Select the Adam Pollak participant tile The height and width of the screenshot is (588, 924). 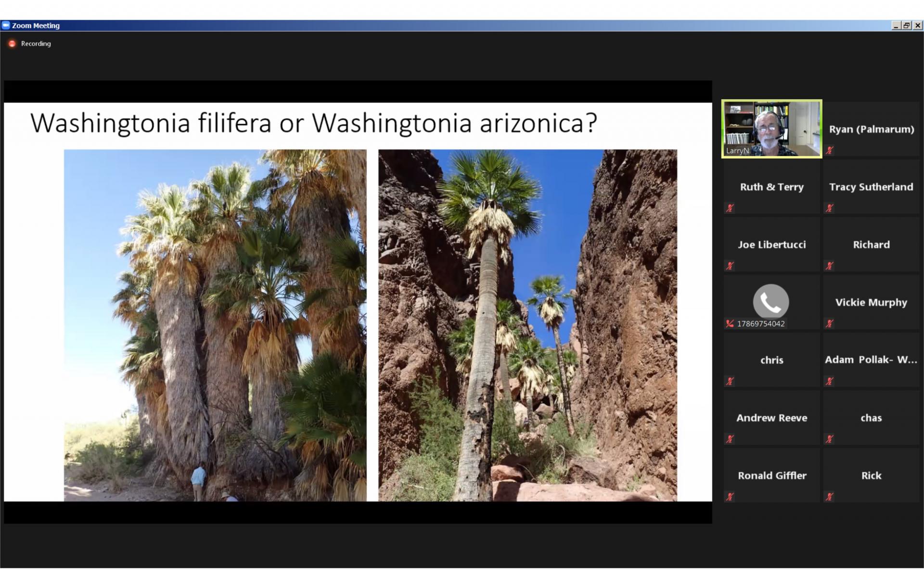(871, 360)
